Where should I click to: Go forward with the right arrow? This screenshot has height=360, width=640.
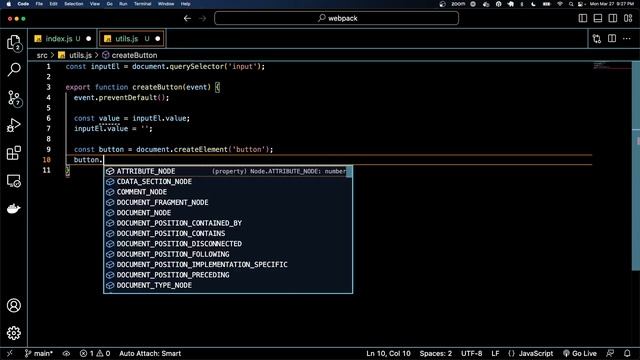(x=202, y=18)
